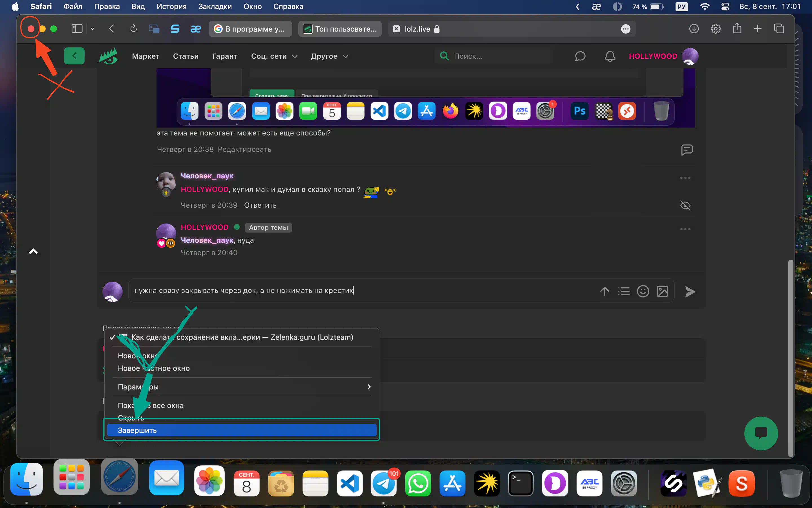812x508 pixels.
Task: Click the up-arrow icon in the reply editor
Action: [604, 291]
